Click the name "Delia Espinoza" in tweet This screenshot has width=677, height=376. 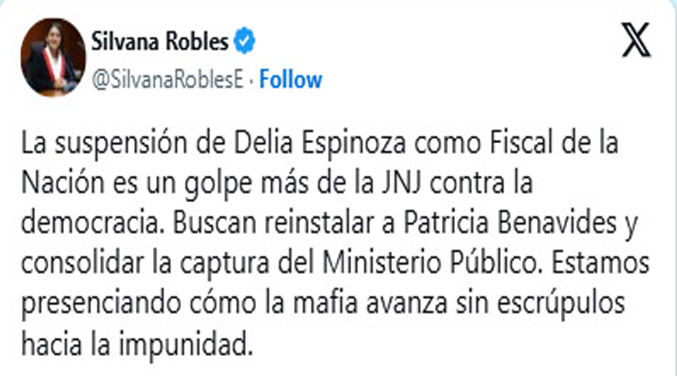(x=320, y=143)
